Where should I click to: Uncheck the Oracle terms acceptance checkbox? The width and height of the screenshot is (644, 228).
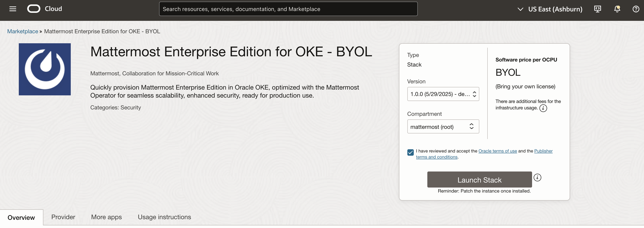[410, 152]
